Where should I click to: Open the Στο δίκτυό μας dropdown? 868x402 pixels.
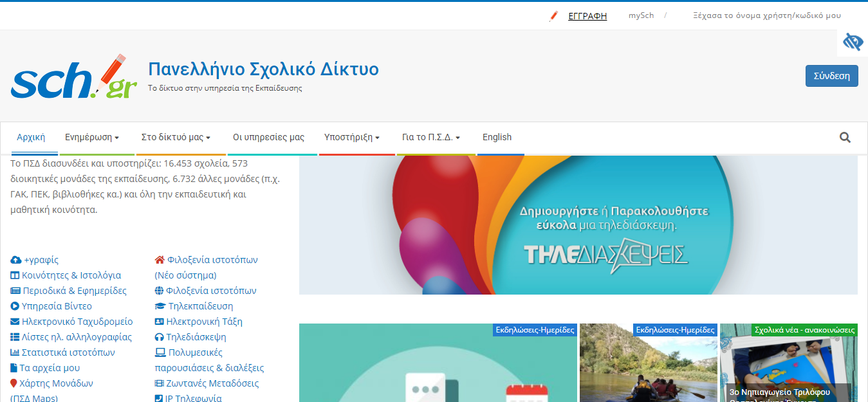[176, 137]
